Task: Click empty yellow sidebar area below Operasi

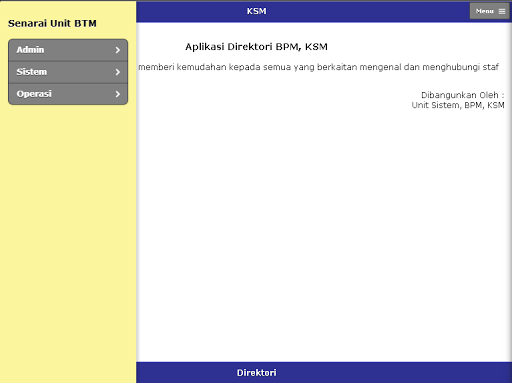Action: (68, 233)
